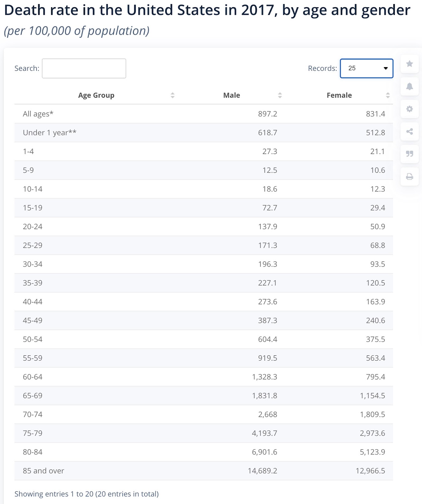Viewport: 422px width, 504px height.
Task: Sort table by Age Group arrows
Action: [x=172, y=95]
